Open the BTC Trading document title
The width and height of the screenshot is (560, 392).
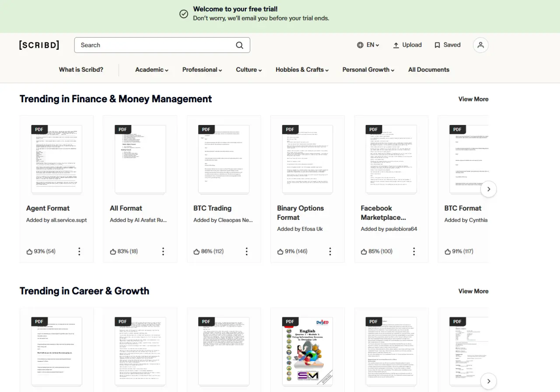click(213, 208)
